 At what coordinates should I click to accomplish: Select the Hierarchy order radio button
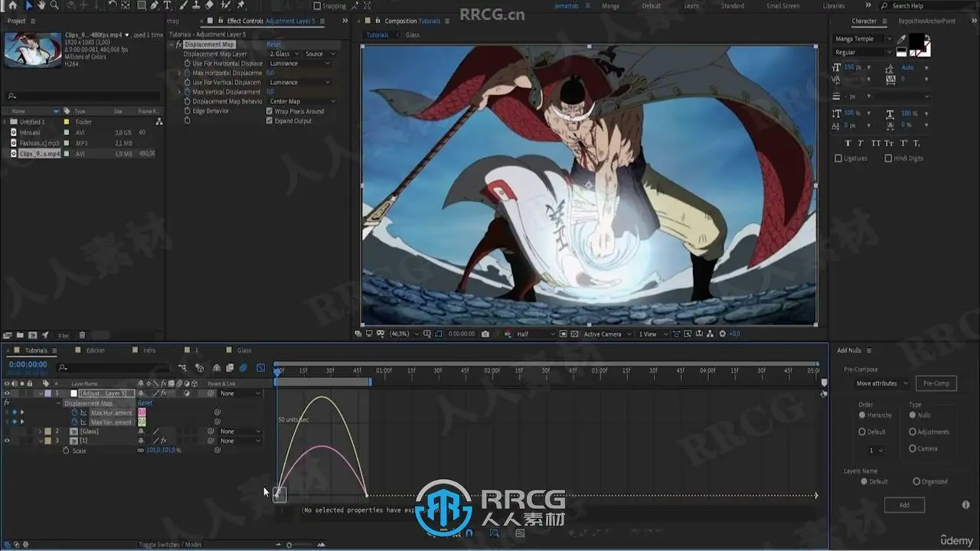point(862,415)
